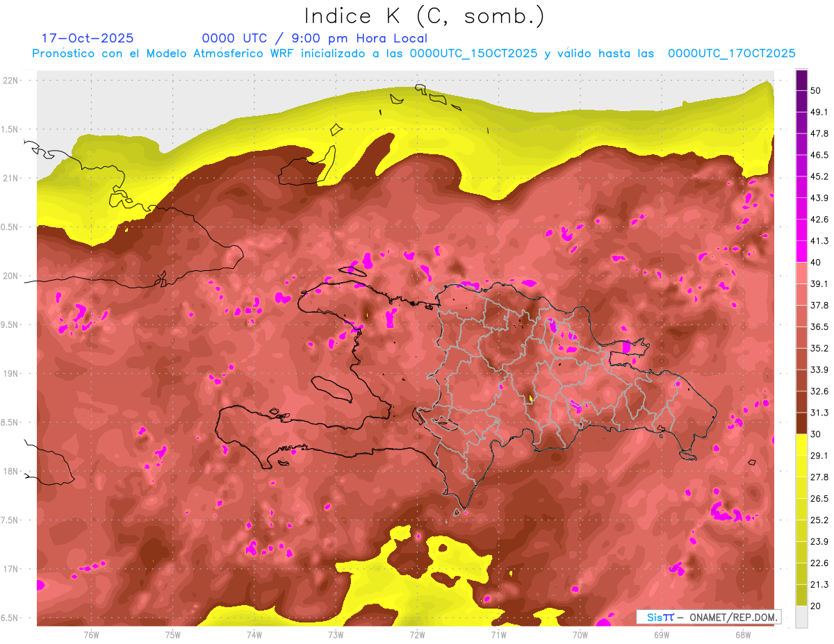The width and height of the screenshot is (834, 644).
Task: Click the 22N latitude axis label
Action: coord(12,81)
